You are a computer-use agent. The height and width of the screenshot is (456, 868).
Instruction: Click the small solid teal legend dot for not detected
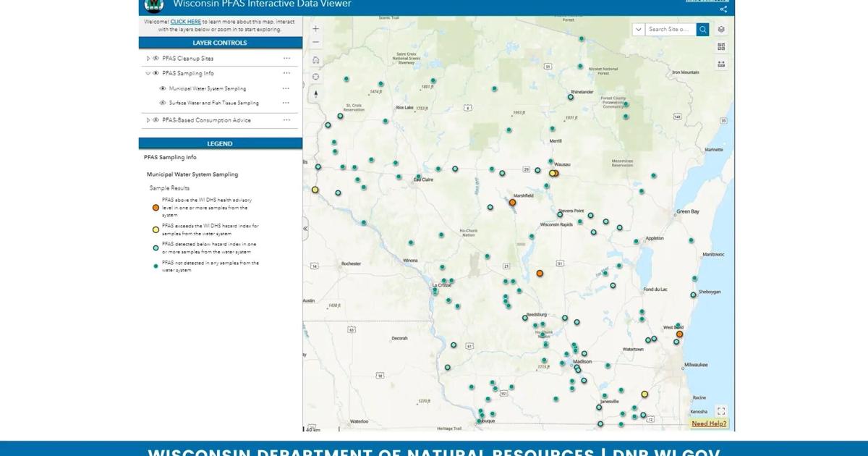[156, 266]
